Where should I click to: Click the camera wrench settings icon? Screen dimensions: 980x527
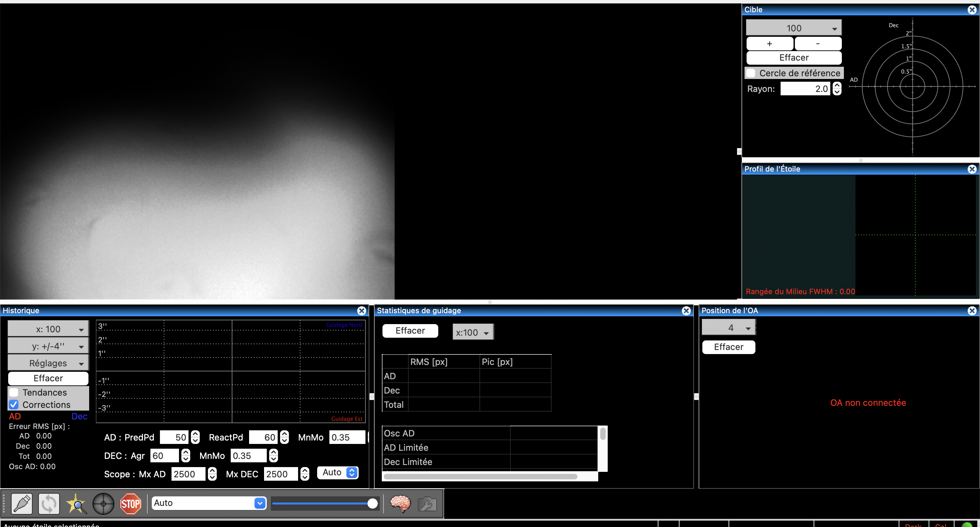427,504
